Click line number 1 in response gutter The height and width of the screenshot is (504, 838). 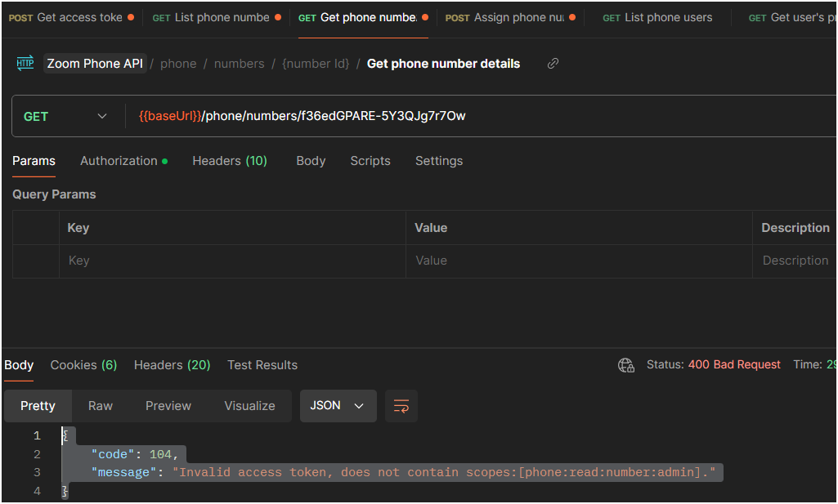click(37, 436)
